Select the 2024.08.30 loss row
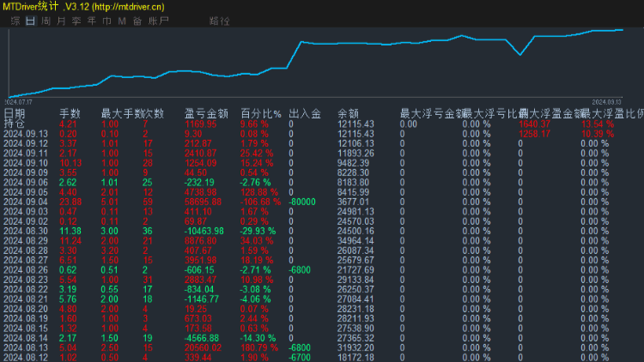This screenshot has height=362, width=644. tap(25, 231)
